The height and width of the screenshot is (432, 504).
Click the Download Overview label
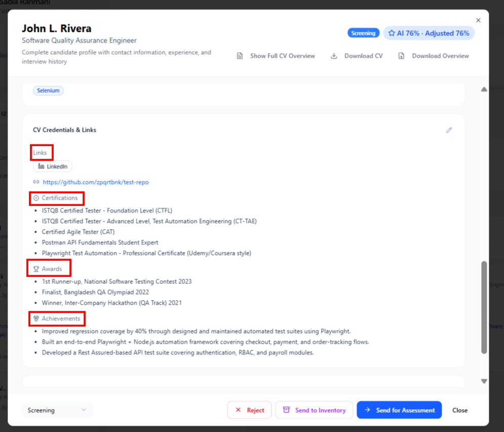(x=440, y=56)
